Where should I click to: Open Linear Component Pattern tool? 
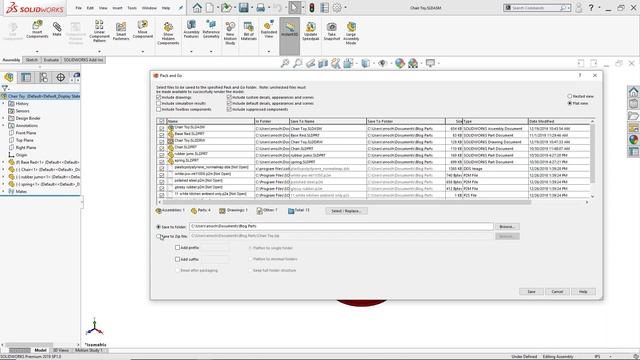point(99,31)
